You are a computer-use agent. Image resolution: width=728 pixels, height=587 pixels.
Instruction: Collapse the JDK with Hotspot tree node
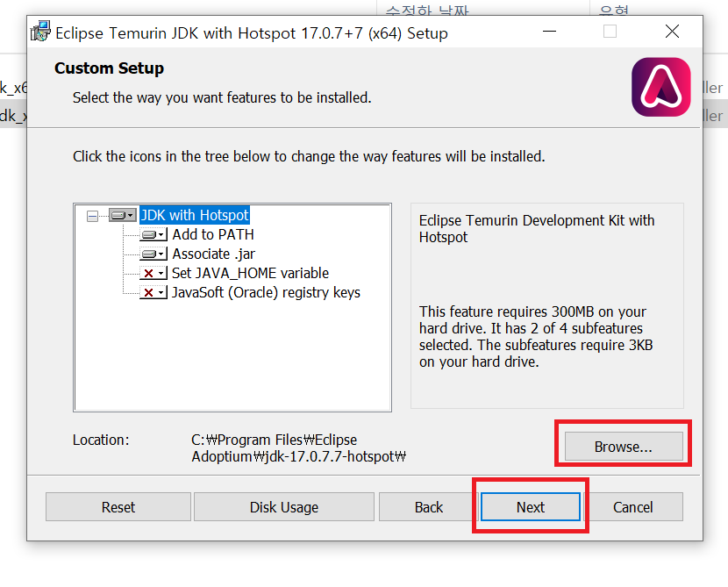92,216
